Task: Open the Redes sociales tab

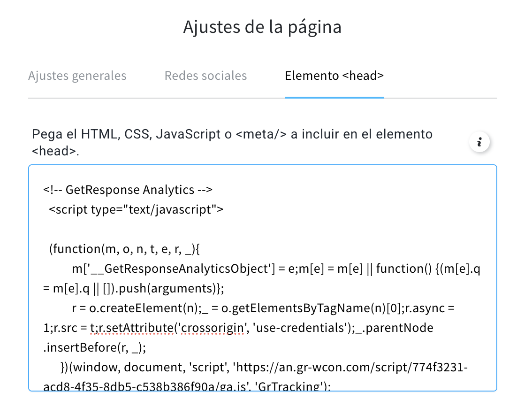Action: point(205,76)
